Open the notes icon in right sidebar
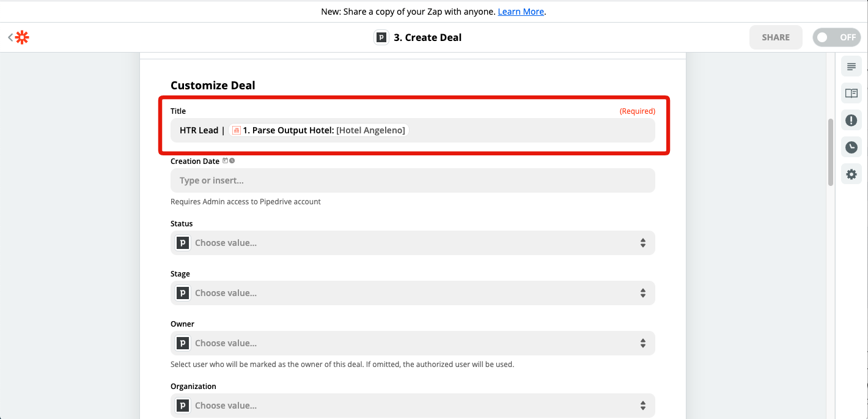Screen dimensions: 868x419 851,66
